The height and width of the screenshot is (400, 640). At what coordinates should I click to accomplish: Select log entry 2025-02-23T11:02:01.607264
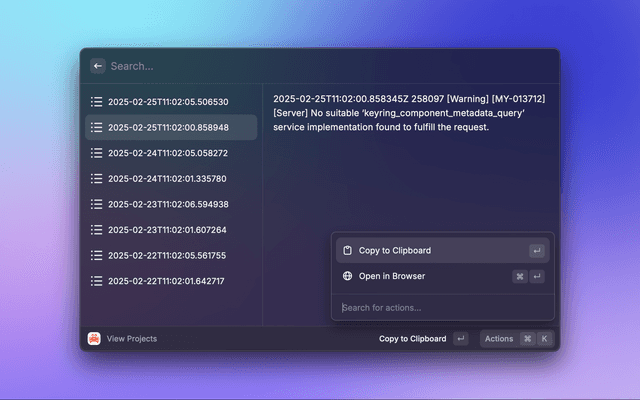point(168,230)
